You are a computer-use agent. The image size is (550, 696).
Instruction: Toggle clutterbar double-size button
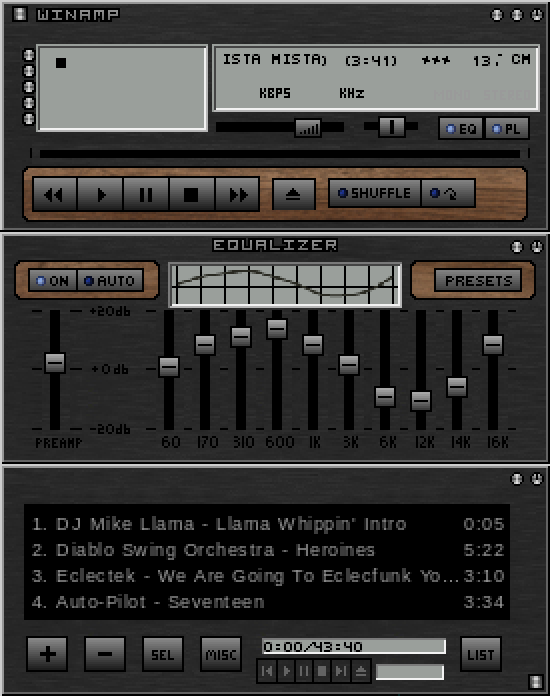tap(29, 103)
